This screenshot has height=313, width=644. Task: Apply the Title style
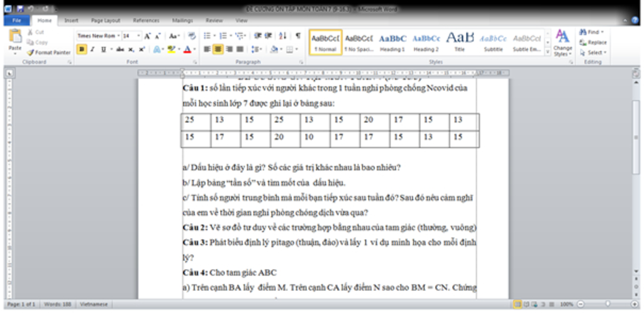click(460, 42)
